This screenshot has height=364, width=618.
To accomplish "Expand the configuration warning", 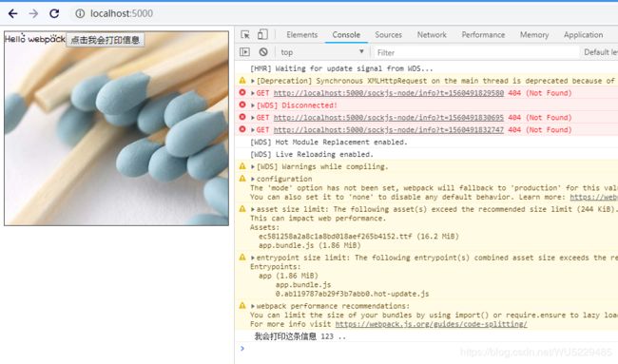I will [253, 179].
